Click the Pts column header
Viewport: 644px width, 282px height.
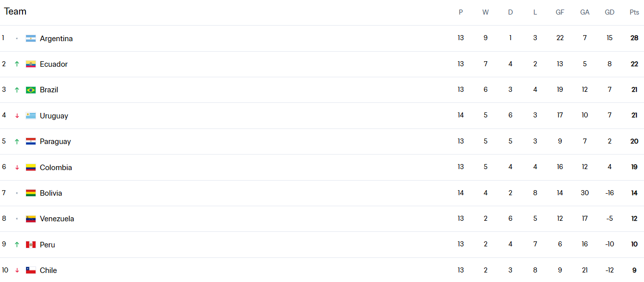[x=634, y=13]
